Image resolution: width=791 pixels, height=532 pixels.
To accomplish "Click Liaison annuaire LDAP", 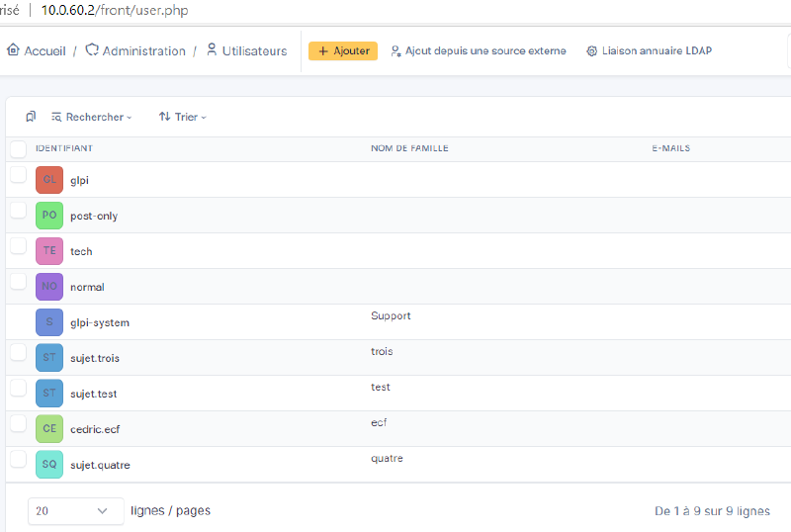I will pos(650,51).
